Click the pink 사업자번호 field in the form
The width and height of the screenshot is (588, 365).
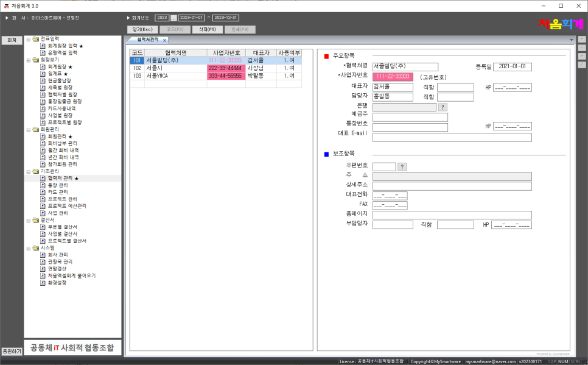[x=393, y=77]
